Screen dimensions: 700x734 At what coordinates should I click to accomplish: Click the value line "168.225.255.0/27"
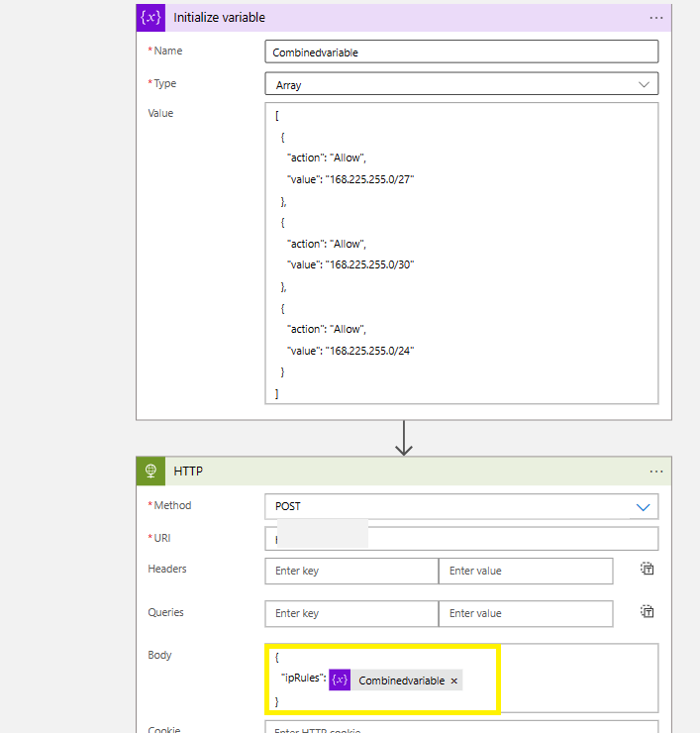350,179
